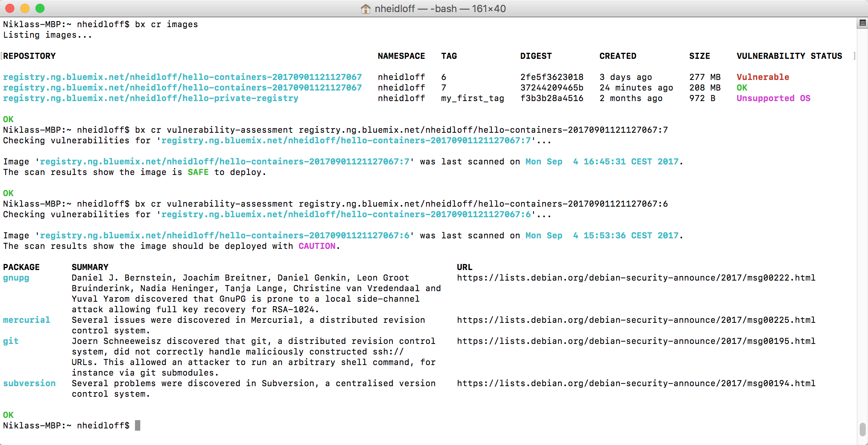
Task: Click the vertical scrollbar thumb
Action: (862, 429)
